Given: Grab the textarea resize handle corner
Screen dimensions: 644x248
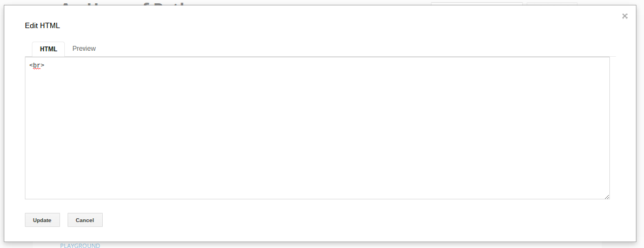Looking at the screenshot, I should [607, 197].
